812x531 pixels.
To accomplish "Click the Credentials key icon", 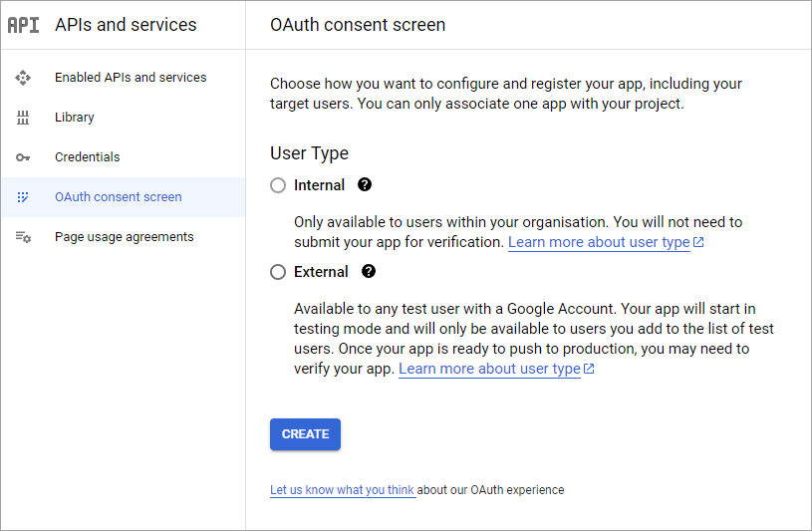I will [x=23, y=157].
